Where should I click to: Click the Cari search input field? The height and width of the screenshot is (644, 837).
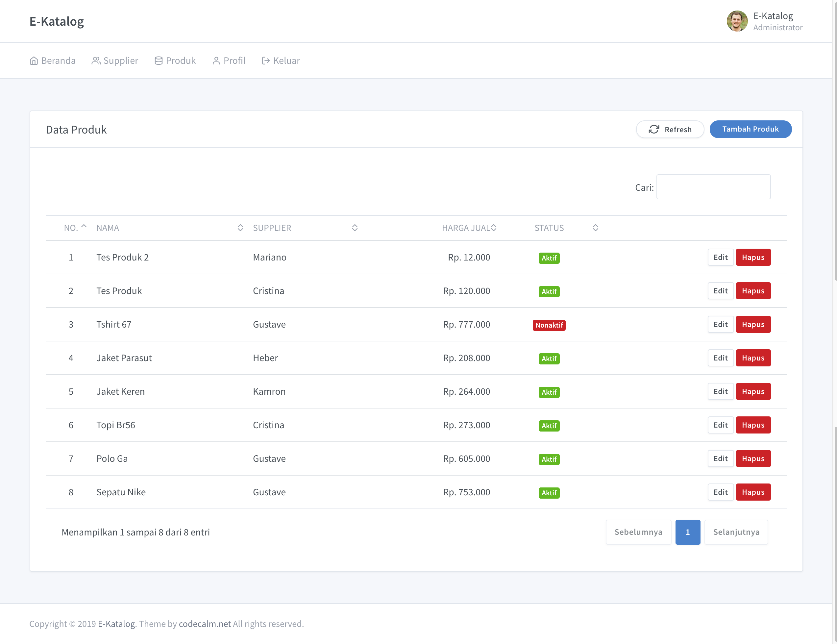point(713,187)
